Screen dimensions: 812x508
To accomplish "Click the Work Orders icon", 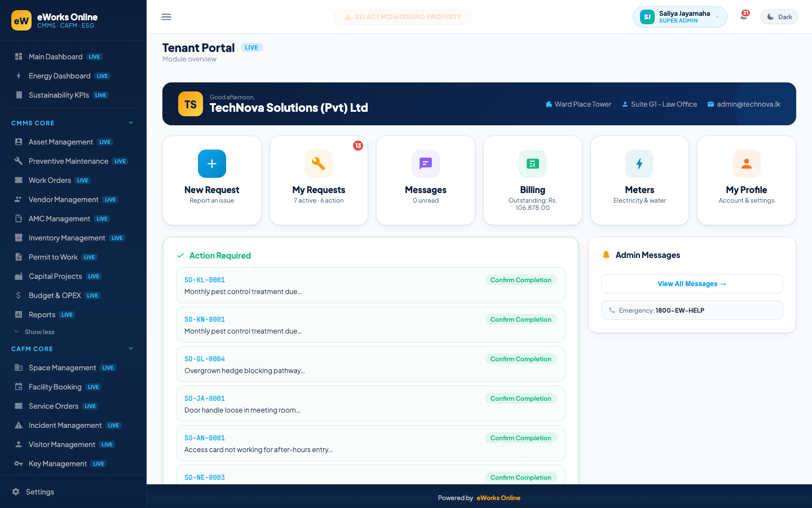I will coord(19,180).
